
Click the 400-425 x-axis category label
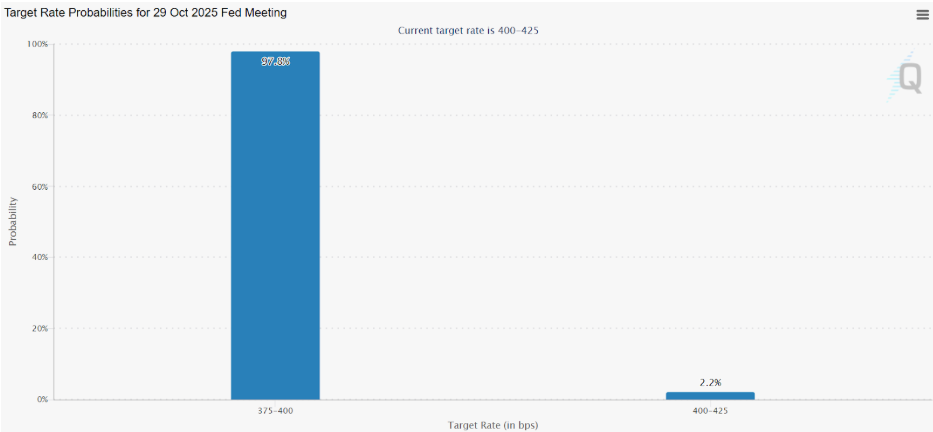point(710,411)
